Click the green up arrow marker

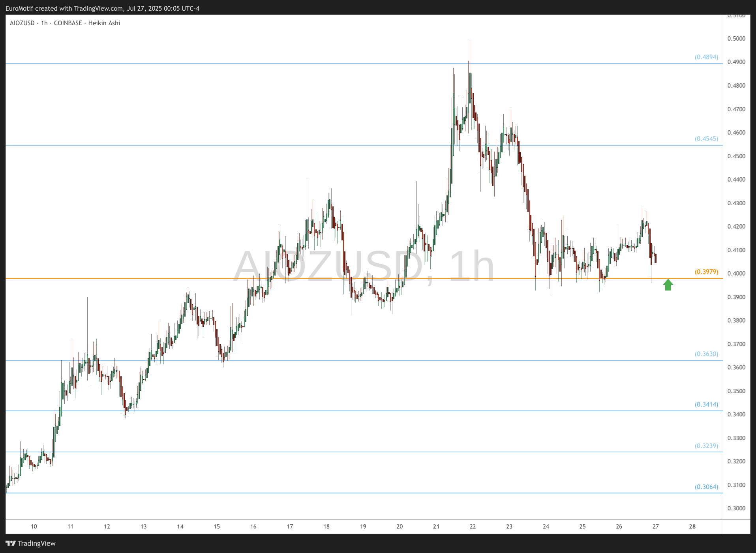668,285
